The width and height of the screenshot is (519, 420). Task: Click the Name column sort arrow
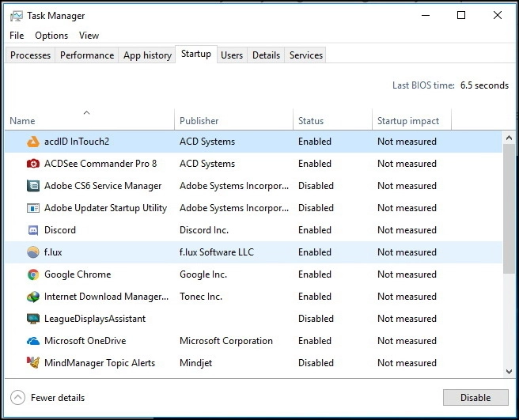pyautogui.click(x=87, y=112)
